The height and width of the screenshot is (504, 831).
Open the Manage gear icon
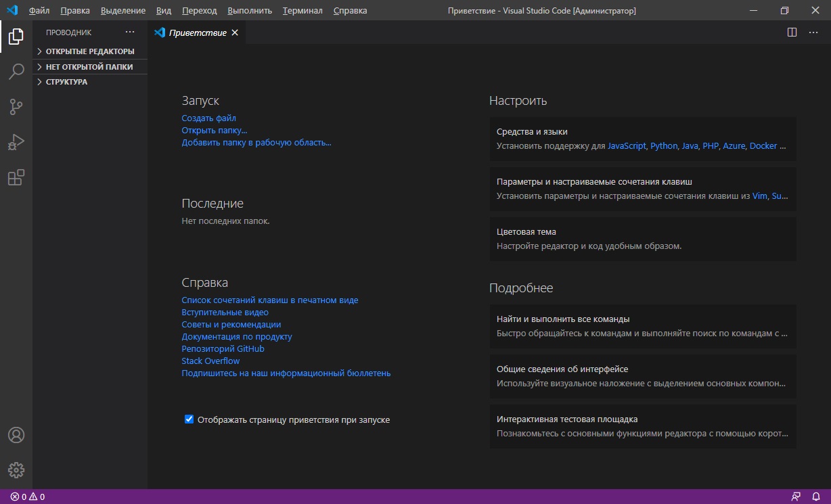[16, 470]
